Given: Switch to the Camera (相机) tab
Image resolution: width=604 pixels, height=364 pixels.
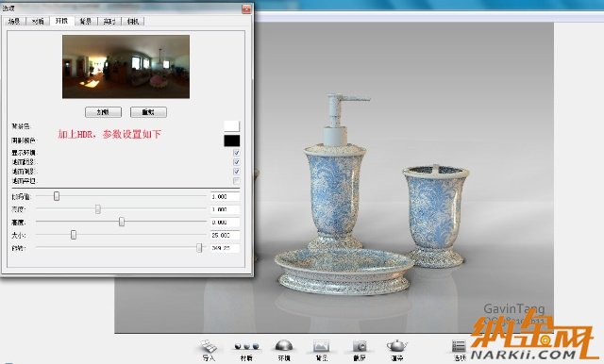Looking at the screenshot, I should [133, 21].
